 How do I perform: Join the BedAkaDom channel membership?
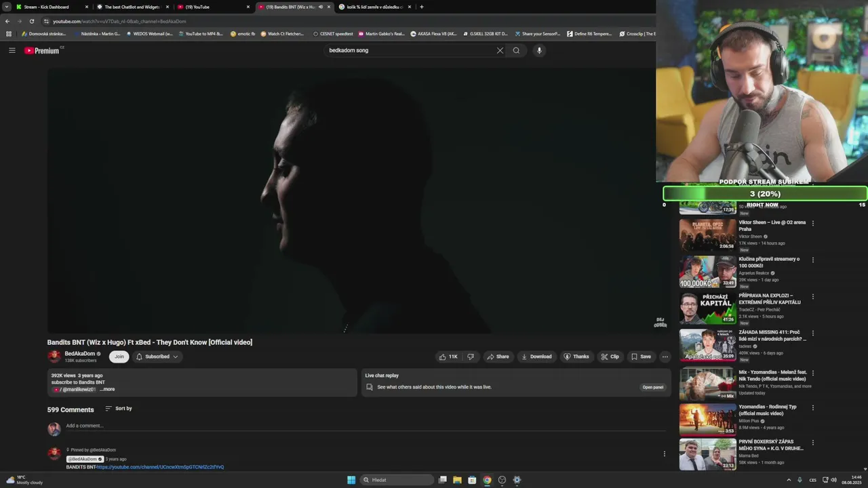point(119,357)
